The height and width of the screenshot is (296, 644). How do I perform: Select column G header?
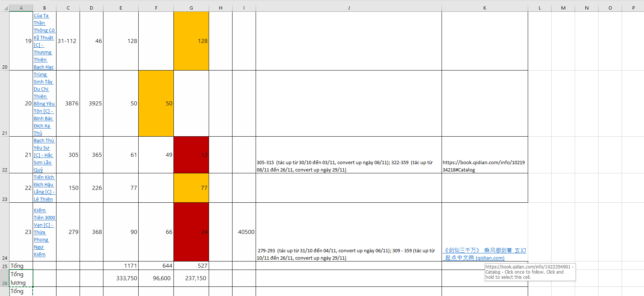(x=191, y=8)
